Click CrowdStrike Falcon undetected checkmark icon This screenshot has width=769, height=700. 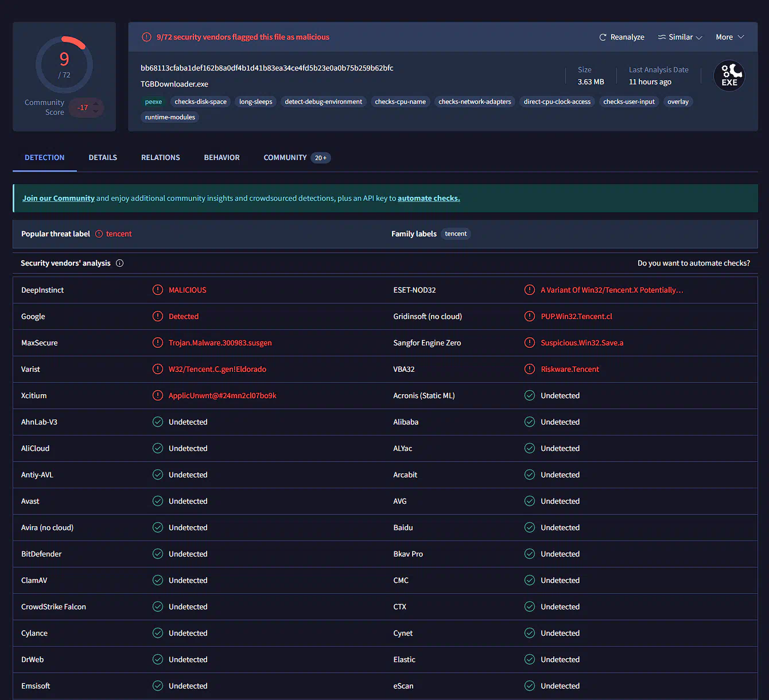coord(158,607)
